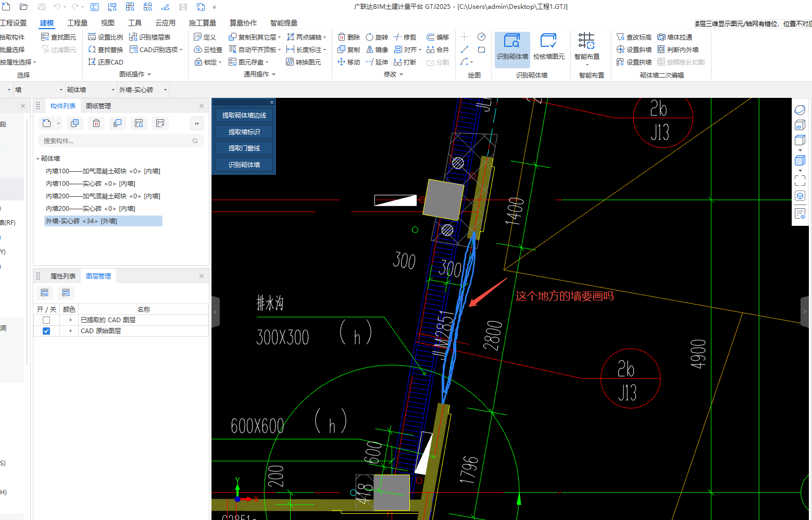Select 设置比例 in drawing operations
The width and height of the screenshot is (812, 520).
106,37
